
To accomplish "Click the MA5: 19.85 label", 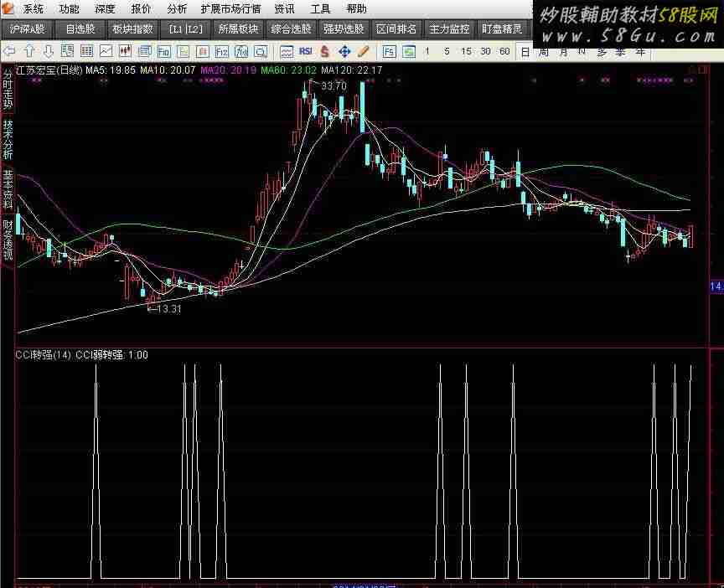I will coord(111,70).
